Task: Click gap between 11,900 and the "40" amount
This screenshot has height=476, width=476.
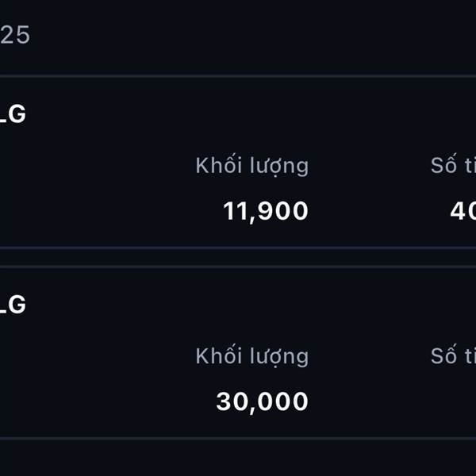Action: tap(373, 211)
